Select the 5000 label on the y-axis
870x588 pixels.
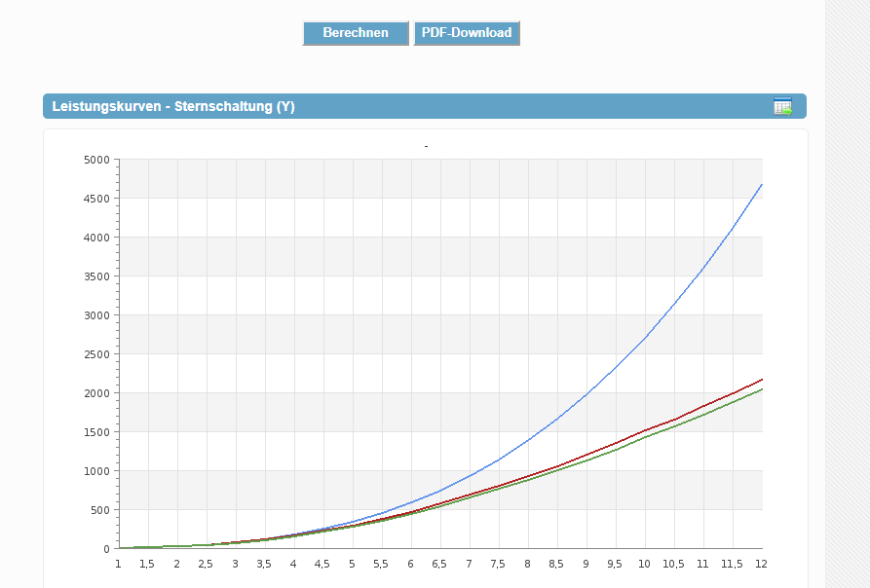point(96,160)
